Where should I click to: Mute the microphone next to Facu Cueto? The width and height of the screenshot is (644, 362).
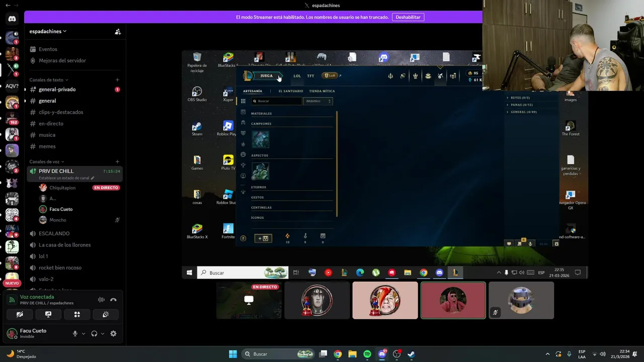point(75,333)
